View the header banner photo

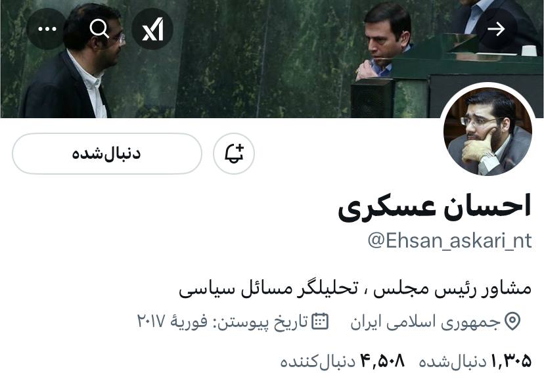coord(272,59)
